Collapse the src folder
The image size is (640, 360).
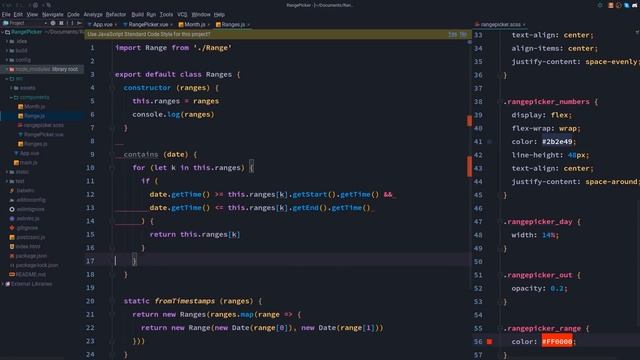click(7, 79)
